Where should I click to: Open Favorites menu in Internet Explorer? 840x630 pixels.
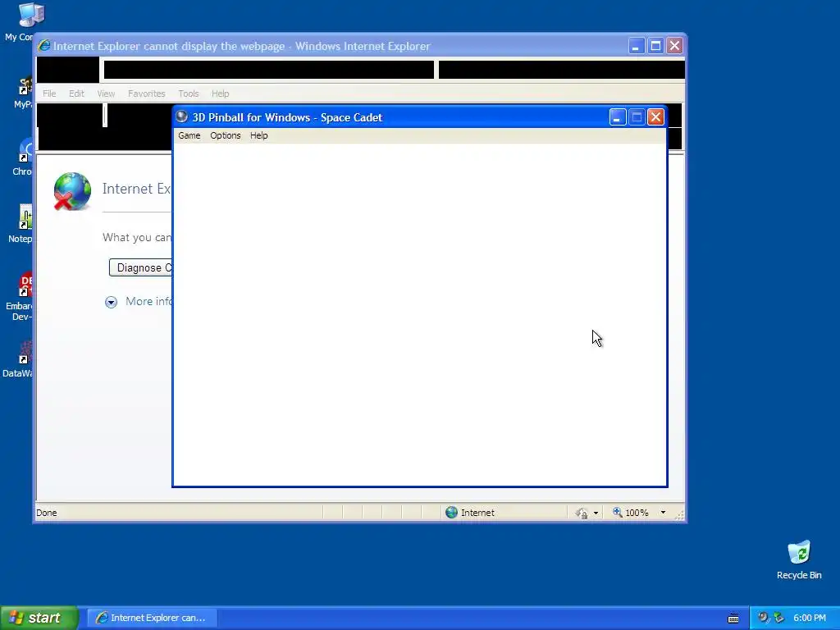point(146,94)
